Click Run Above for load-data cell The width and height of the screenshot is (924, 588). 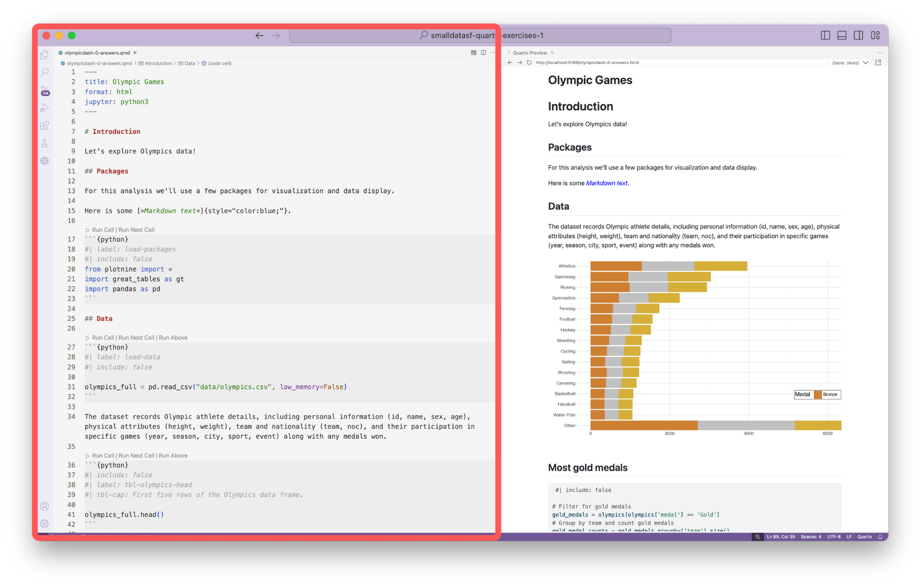point(173,338)
